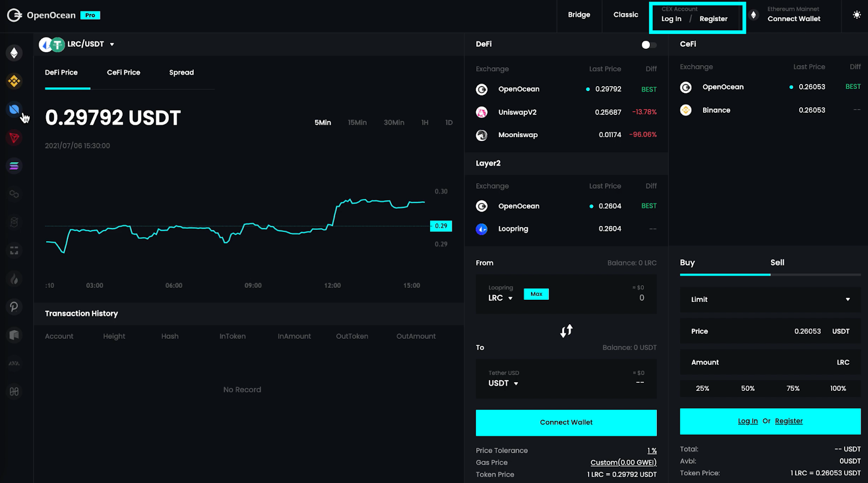Viewport: 868px width, 483px height.
Task: Set amount to 25%
Action: pyautogui.click(x=703, y=389)
